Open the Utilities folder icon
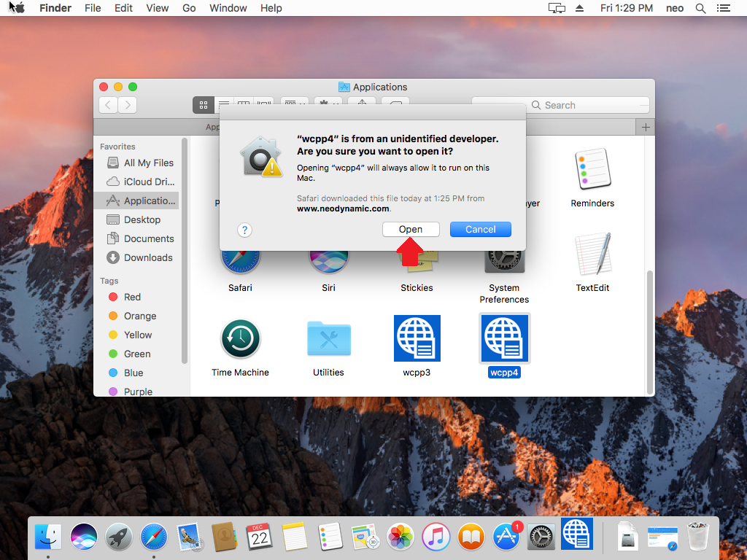Viewport: 747px width, 560px height. click(329, 338)
